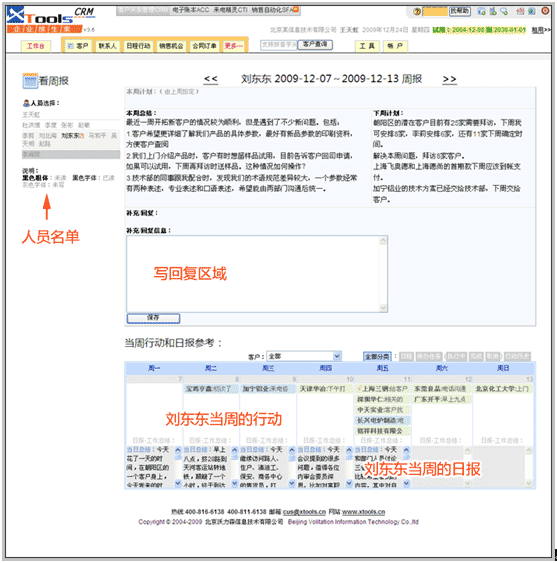The height and width of the screenshot is (563, 557).
Task: Expand the 更多 navigation menu
Action: tap(234, 46)
